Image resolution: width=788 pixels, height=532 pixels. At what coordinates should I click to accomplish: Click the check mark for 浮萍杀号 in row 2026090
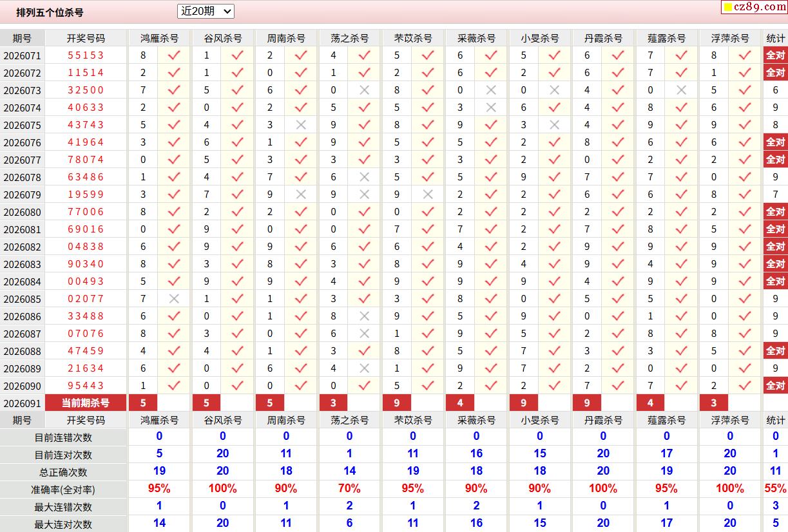745,386
